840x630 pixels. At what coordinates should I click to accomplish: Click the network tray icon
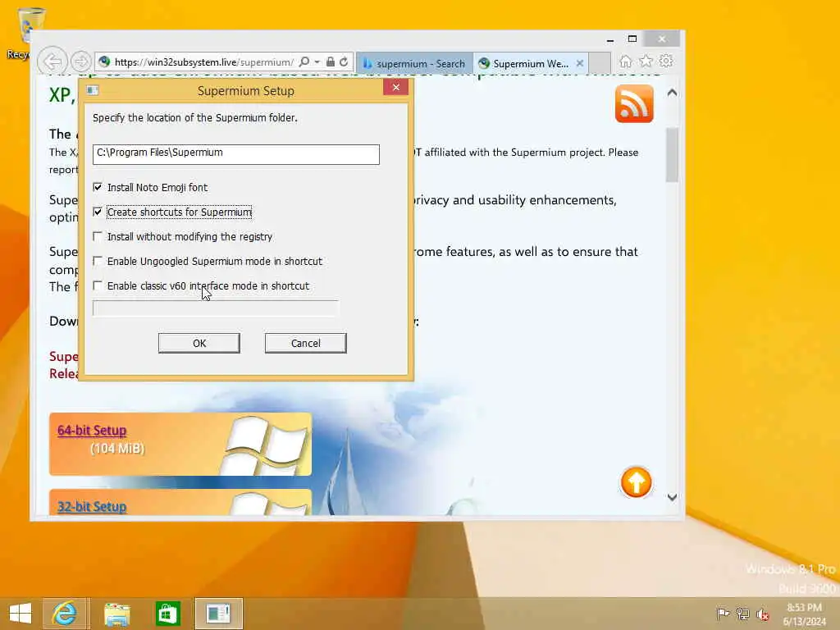[742, 614]
